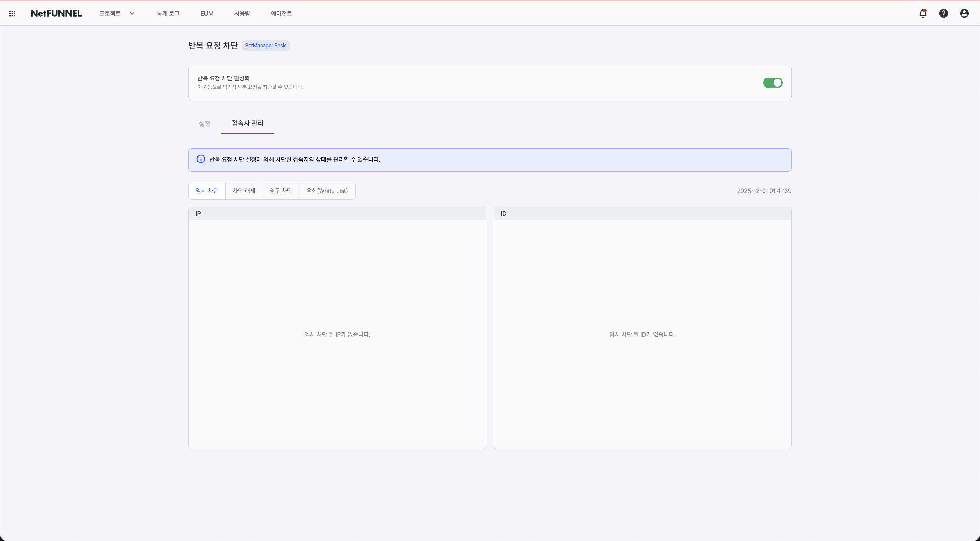This screenshot has height=541, width=980.
Task: Open the app launcher grid icon
Action: (12, 13)
